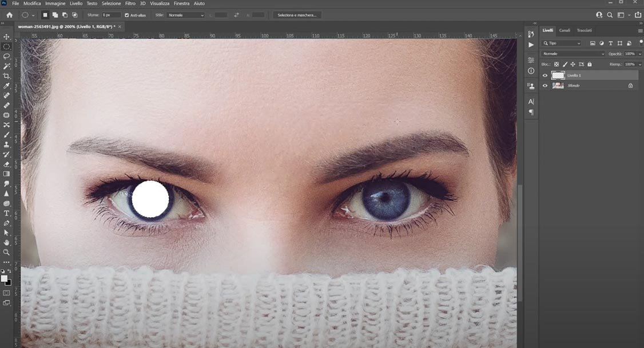The width and height of the screenshot is (644, 348).
Task: Open the Filtro menu
Action: click(130, 3)
